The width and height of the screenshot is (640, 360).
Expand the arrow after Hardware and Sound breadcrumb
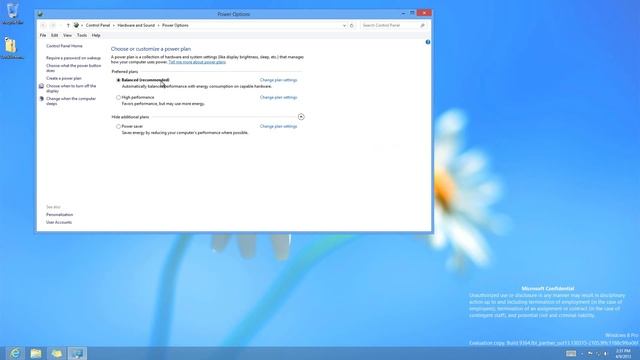pyautogui.click(x=158, y=25)
